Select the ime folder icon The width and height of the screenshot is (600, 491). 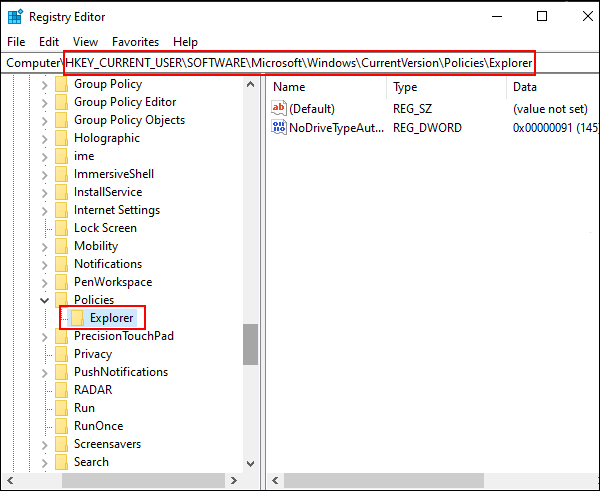pos(61,156)
